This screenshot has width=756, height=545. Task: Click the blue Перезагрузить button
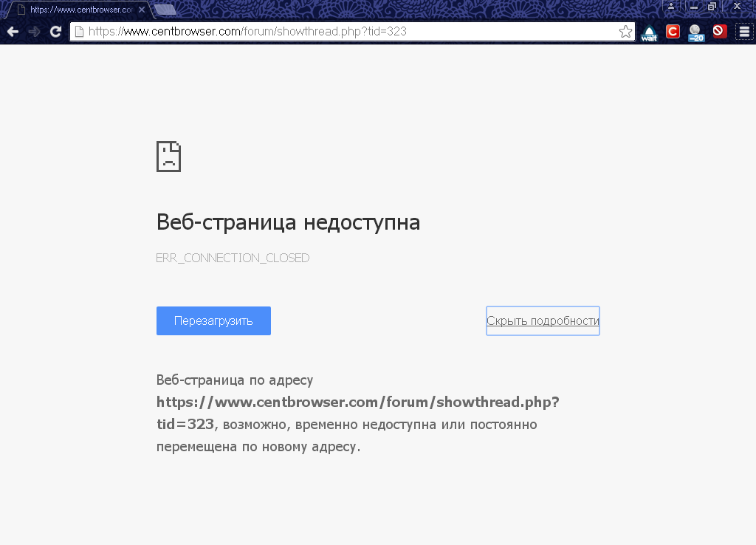[213, 321]
